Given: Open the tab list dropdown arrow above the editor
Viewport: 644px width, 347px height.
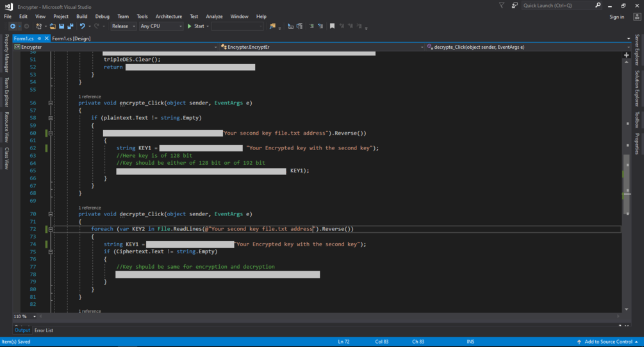Looking at the screenshot, I should point(629,38).
